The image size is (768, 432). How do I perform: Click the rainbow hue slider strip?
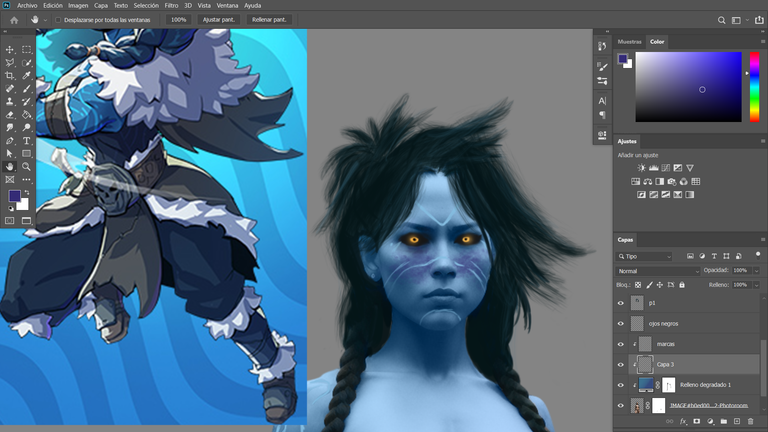pyautogui.click(x=755, y=87)
